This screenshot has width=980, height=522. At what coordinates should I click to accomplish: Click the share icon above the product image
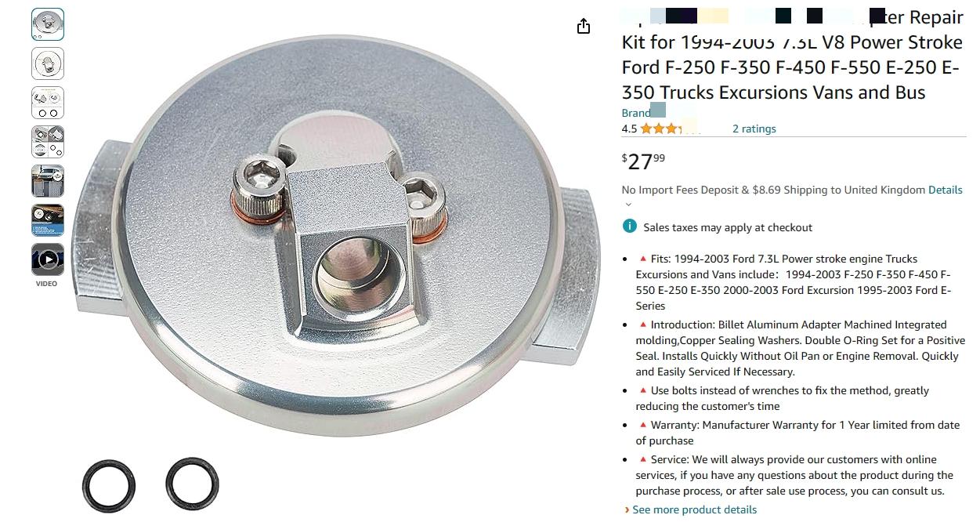coord(584,27)
